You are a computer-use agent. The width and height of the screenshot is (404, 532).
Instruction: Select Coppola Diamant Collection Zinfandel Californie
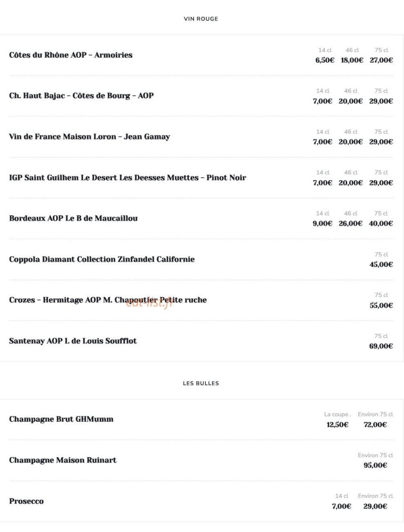coord(102,259)
